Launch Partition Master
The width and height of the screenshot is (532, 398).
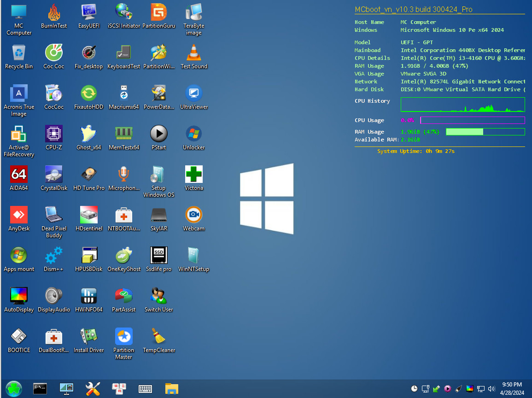tap(124, 344)
